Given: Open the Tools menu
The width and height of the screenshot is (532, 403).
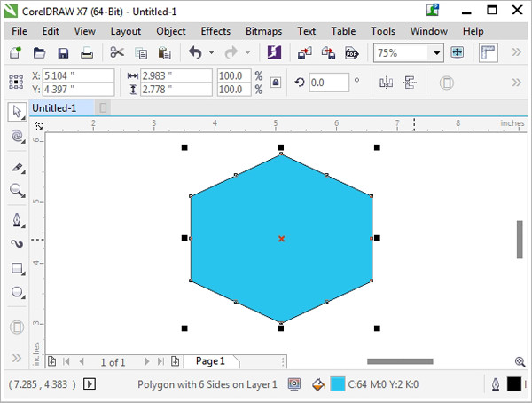Looking at the screenshot, I should pyautogui.click(x=383, y=31).
